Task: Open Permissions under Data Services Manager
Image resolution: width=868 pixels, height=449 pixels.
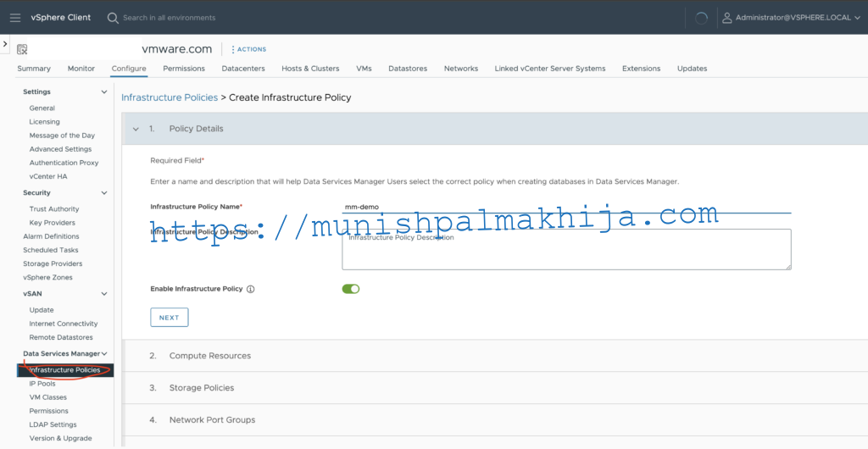Action: (x=48, y=411)
